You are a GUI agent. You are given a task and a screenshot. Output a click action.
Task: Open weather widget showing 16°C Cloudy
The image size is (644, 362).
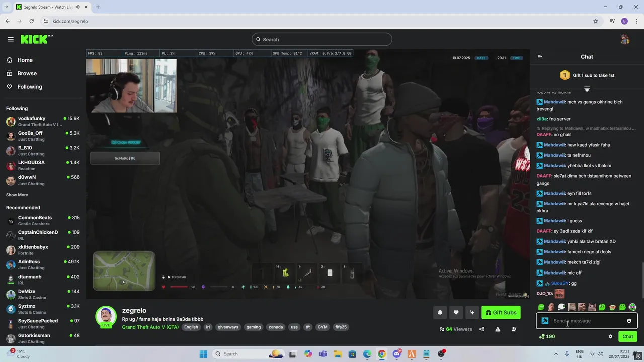tap(19, 354)
